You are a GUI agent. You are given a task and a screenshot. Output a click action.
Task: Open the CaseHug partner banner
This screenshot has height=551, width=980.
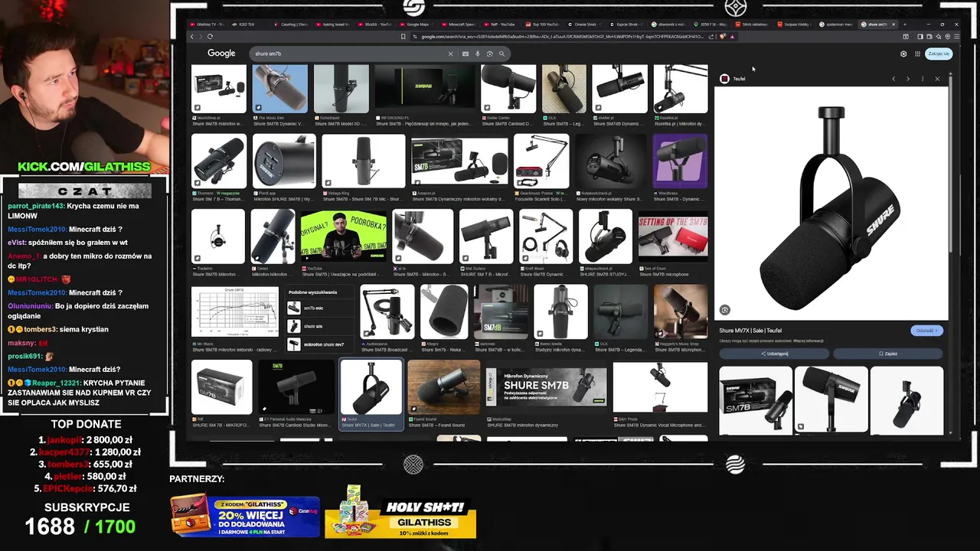point(244,517)
